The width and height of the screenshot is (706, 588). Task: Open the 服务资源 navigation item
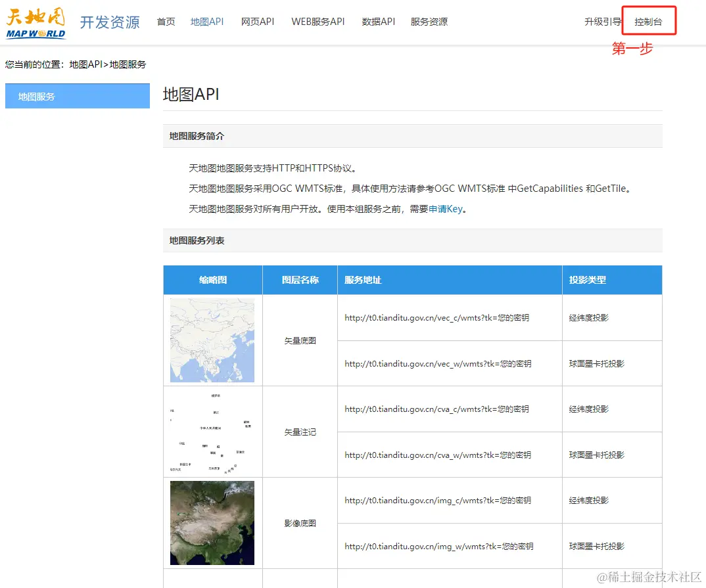pyautogui.click(x=429, y=22)
